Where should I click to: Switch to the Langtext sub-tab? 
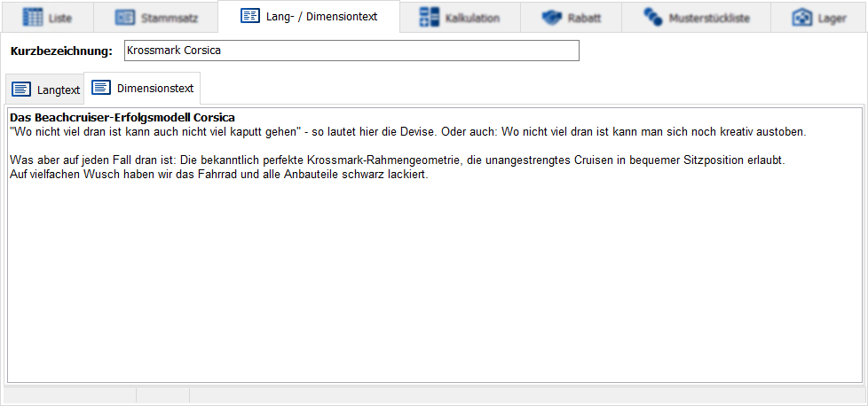tap(45, 90)
